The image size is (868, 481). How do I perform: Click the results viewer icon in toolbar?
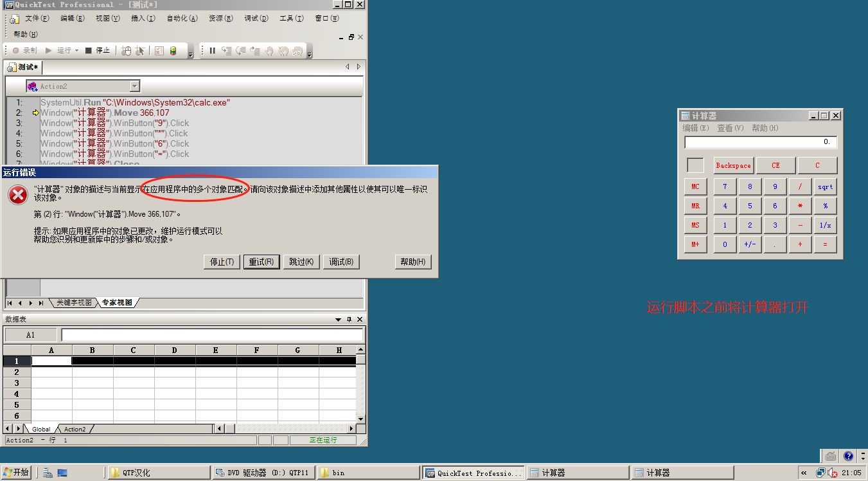point(159,51)
